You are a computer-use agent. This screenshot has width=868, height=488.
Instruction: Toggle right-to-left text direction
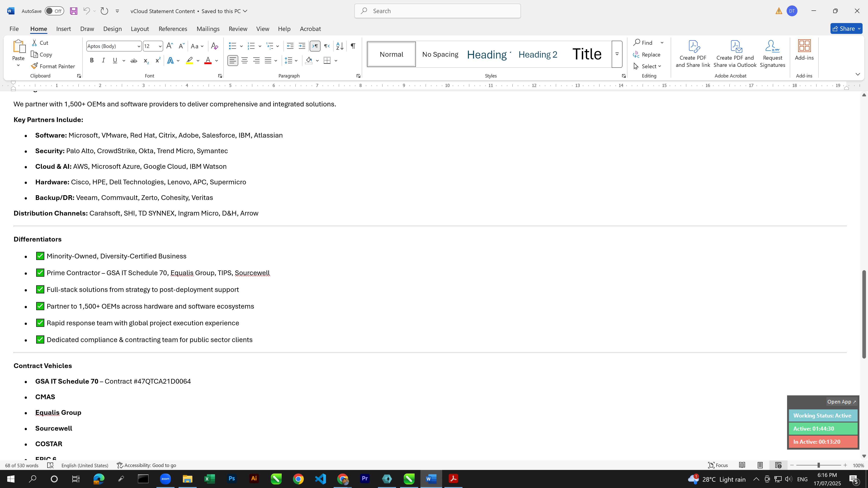point(326,46)
